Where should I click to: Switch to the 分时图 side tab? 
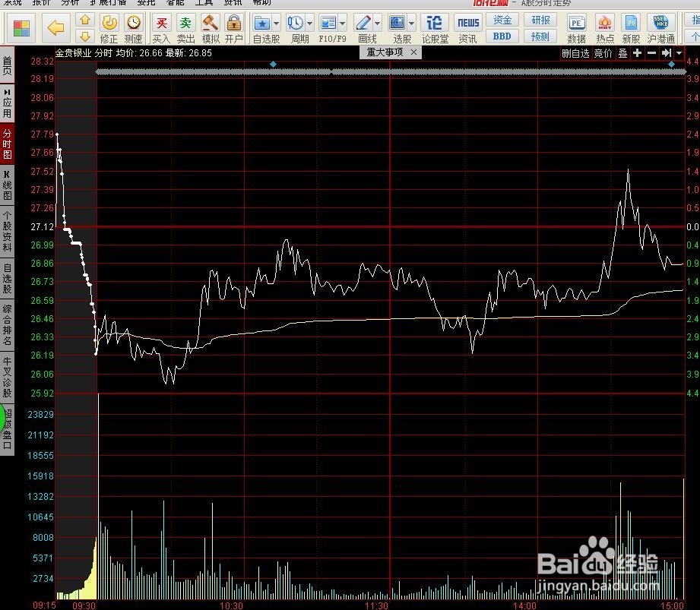click(7, 144)
